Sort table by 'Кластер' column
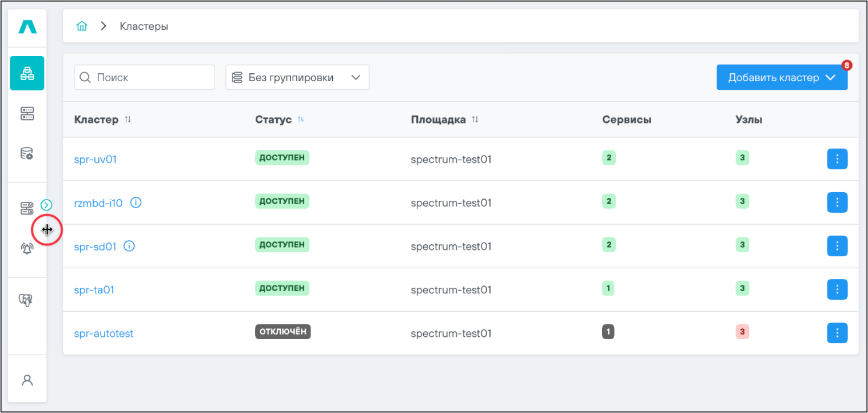Screen dimensions: 868x413 (128, 120)
